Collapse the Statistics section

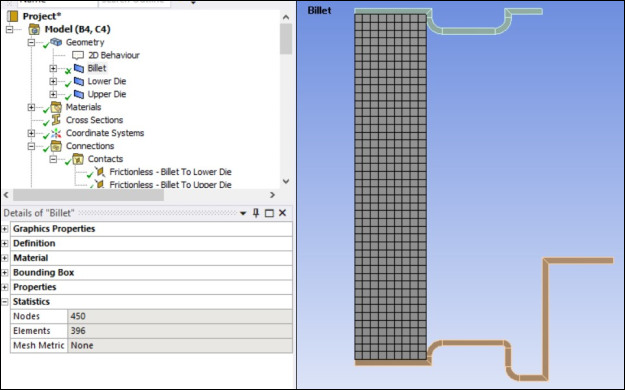5,302
